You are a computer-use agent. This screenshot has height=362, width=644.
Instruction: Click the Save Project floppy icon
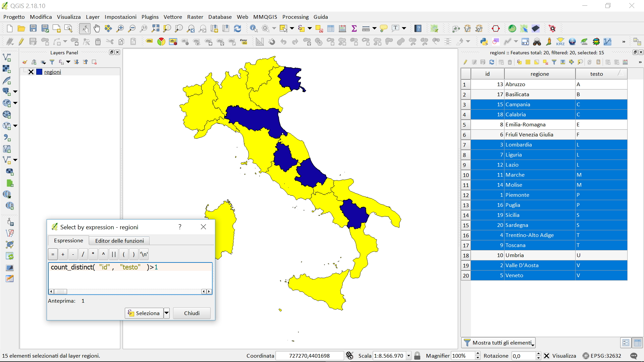33,28
